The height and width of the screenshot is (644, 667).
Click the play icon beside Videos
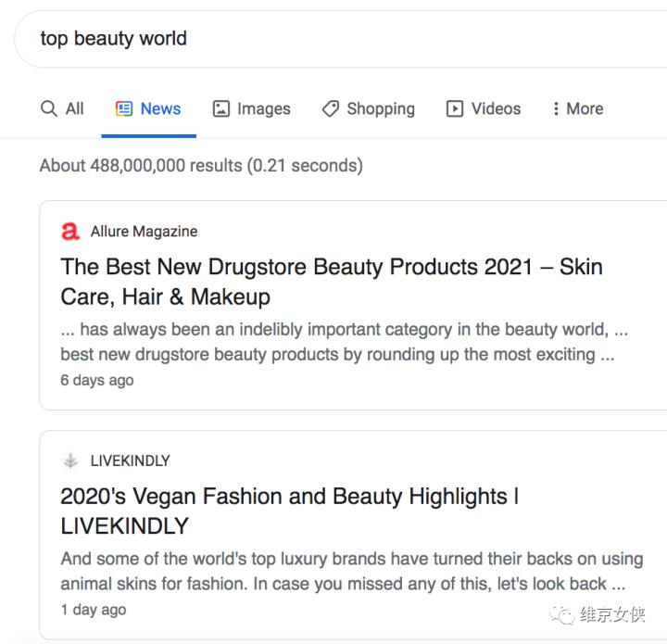(x=455, y=108)
